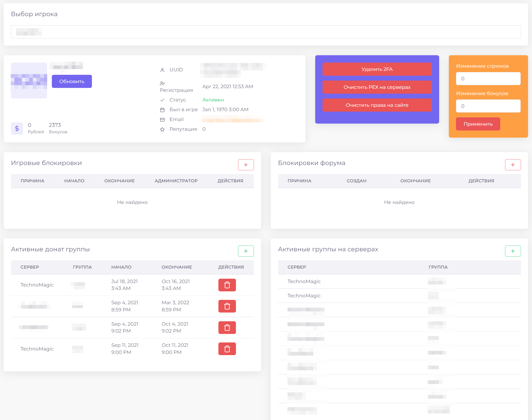This screenshot has height=420, width=532.
Task: Click the status checkmark icon
Action: click(x=162, y=100)
